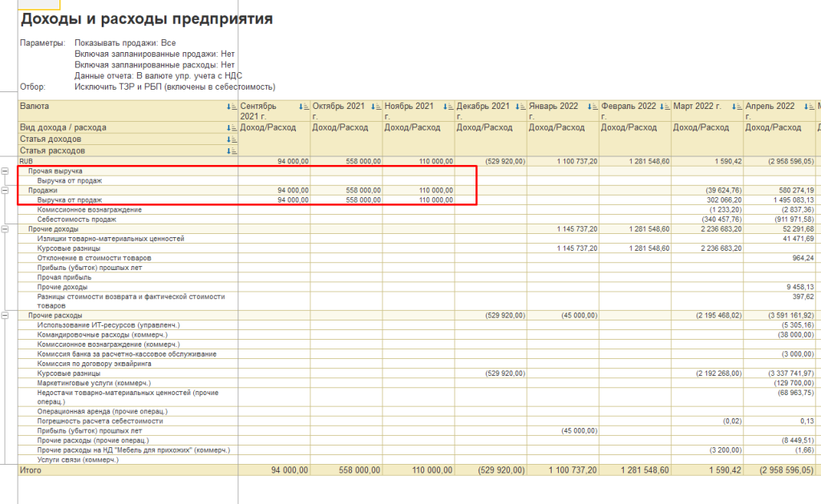The image size is (821, 504).
Task: Select Маркетинговые услуги (коммерч.) row
Action: 94,383
